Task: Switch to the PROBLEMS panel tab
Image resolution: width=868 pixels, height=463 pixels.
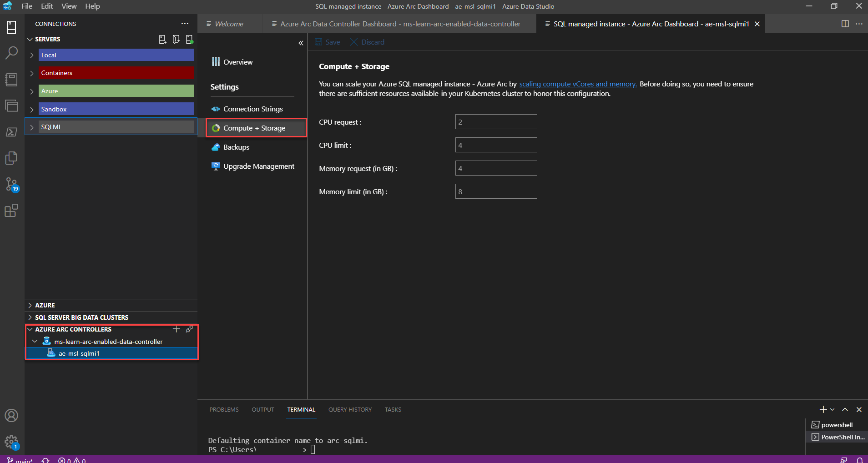Action: point(224,409)
